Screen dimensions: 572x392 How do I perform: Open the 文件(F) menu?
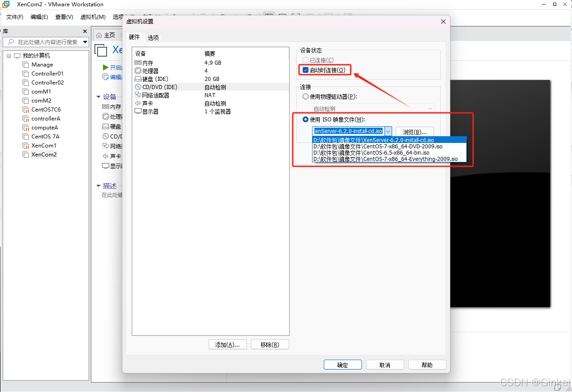click(x=15, y=17)
